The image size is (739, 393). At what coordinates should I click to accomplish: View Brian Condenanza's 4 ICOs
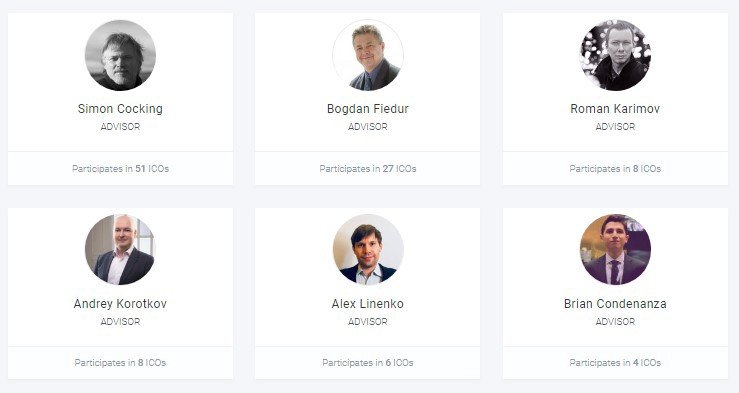(615, 363)
